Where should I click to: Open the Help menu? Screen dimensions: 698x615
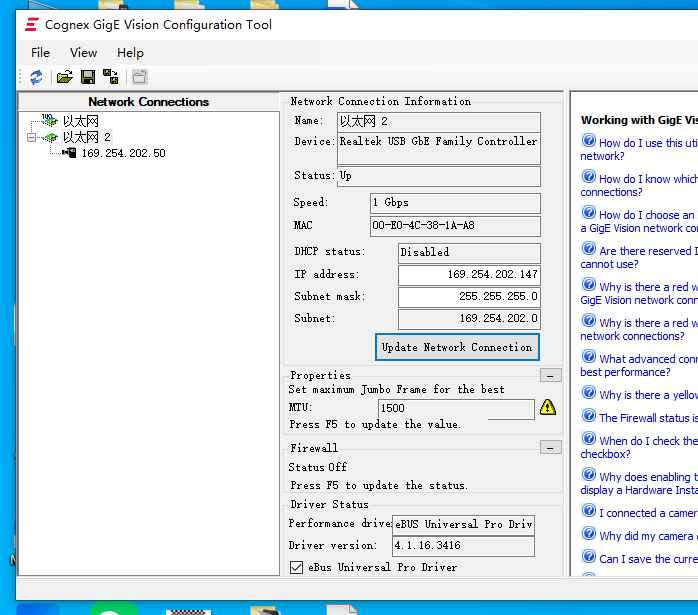130,53
